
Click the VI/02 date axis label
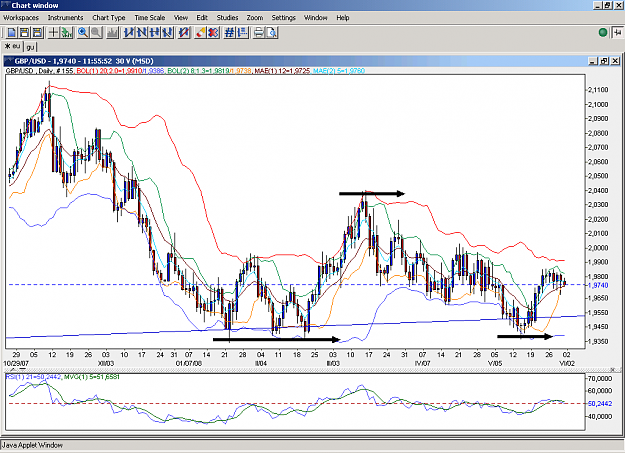click(x=567, y=363)
